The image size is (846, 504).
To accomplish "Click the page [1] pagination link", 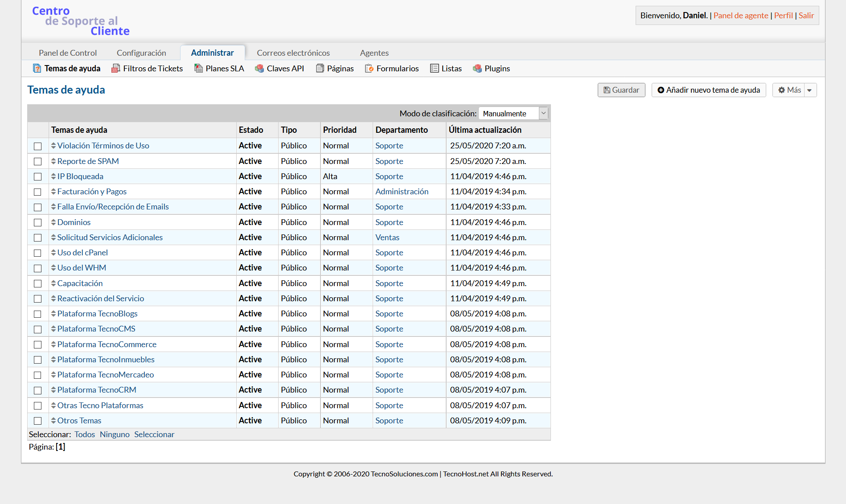I will coord(60,447).
